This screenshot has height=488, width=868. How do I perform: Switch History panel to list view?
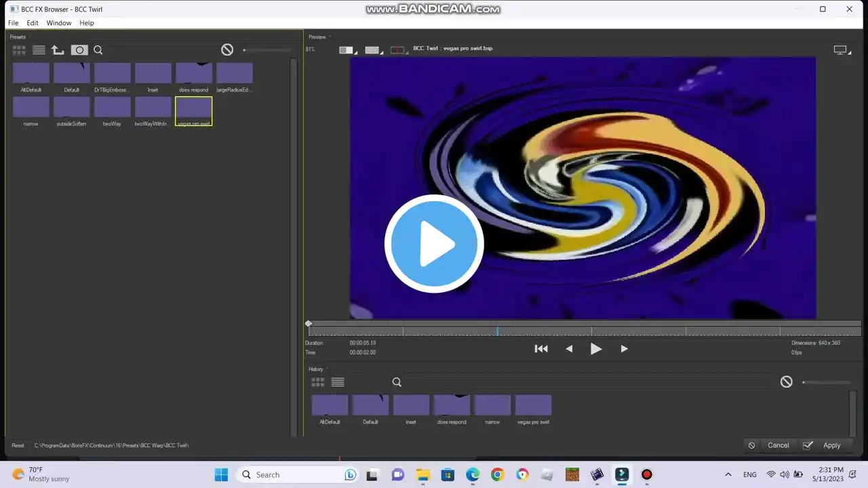point(338,382)
